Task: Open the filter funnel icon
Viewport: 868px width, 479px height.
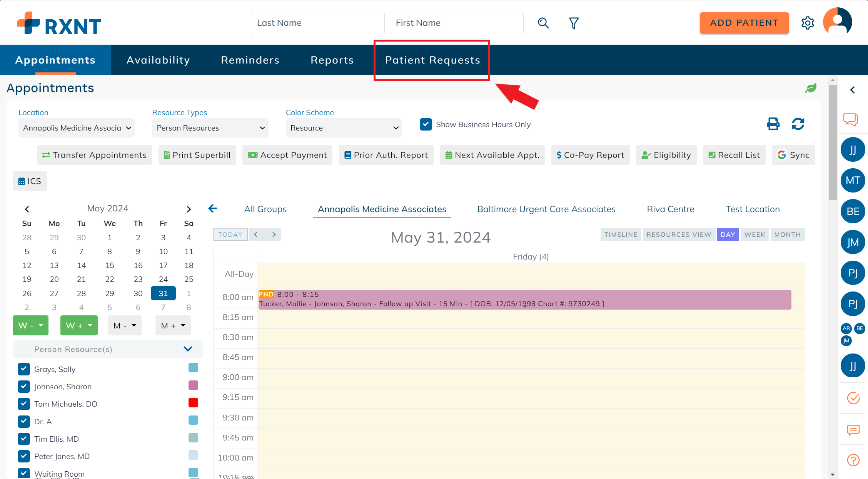Action: coord(574,23)
